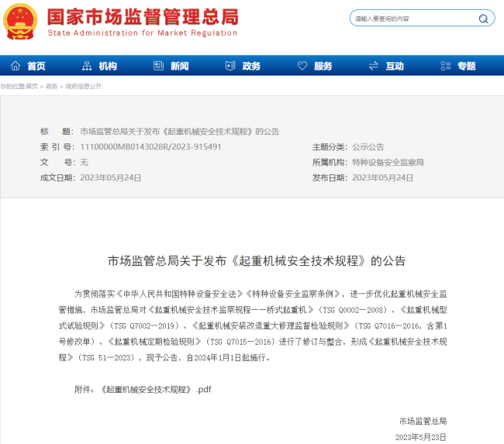The image size is (504, 444).
Task: Click the heart icon beside 服务
Action: click(x=302, y=66)
